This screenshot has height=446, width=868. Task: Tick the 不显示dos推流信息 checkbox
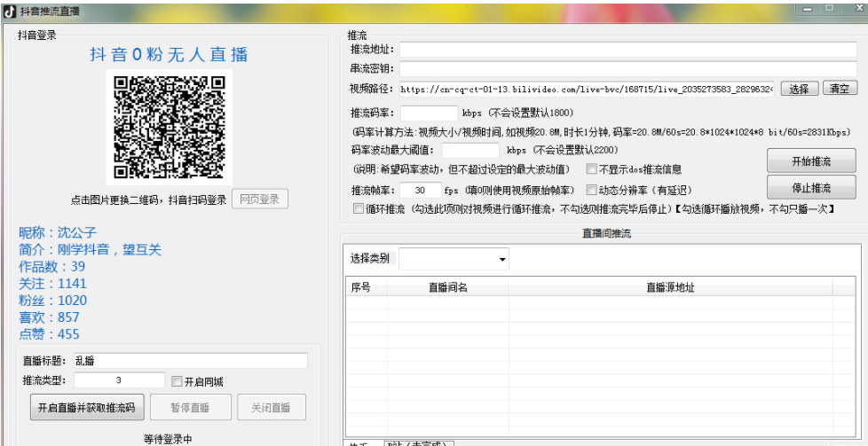(x=592, y=169)
